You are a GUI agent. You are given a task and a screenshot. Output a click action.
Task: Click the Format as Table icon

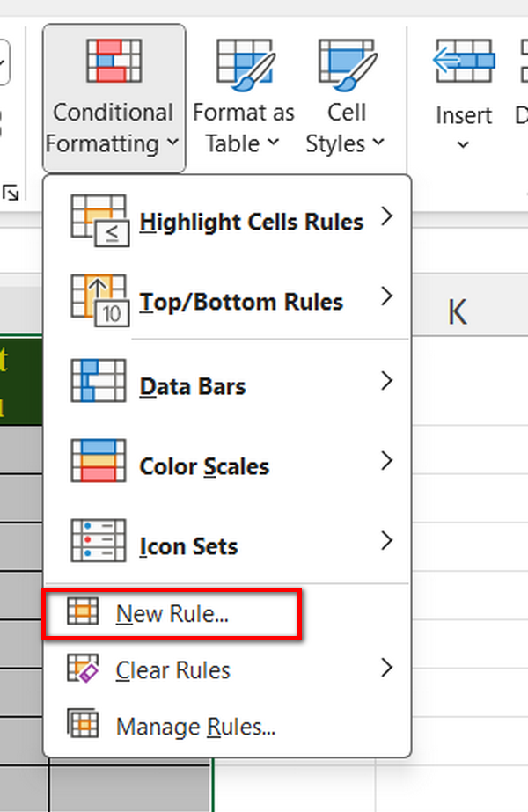coord(243,62)
